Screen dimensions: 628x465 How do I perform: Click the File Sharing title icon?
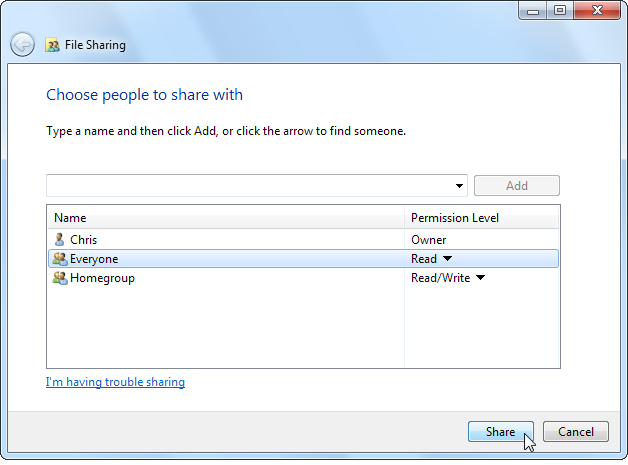(52, 45)
